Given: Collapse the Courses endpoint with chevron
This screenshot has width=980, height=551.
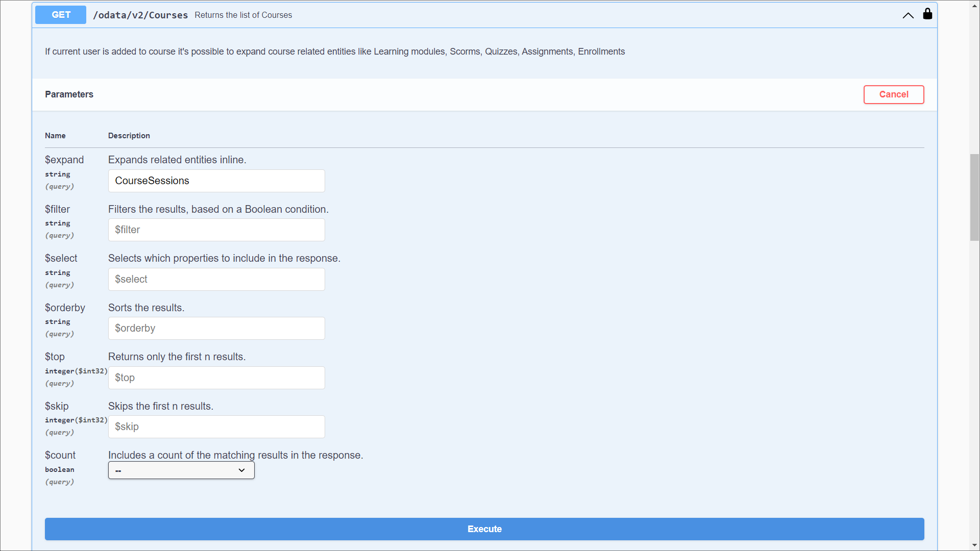Looking at the screenshot, I should [x=908, y=15].
